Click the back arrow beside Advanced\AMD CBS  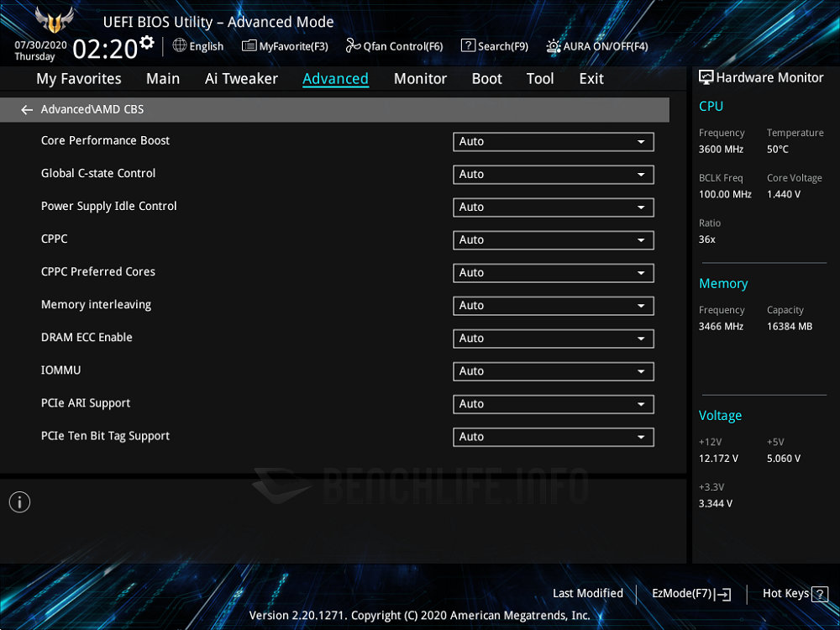click(x=27, y=110)
